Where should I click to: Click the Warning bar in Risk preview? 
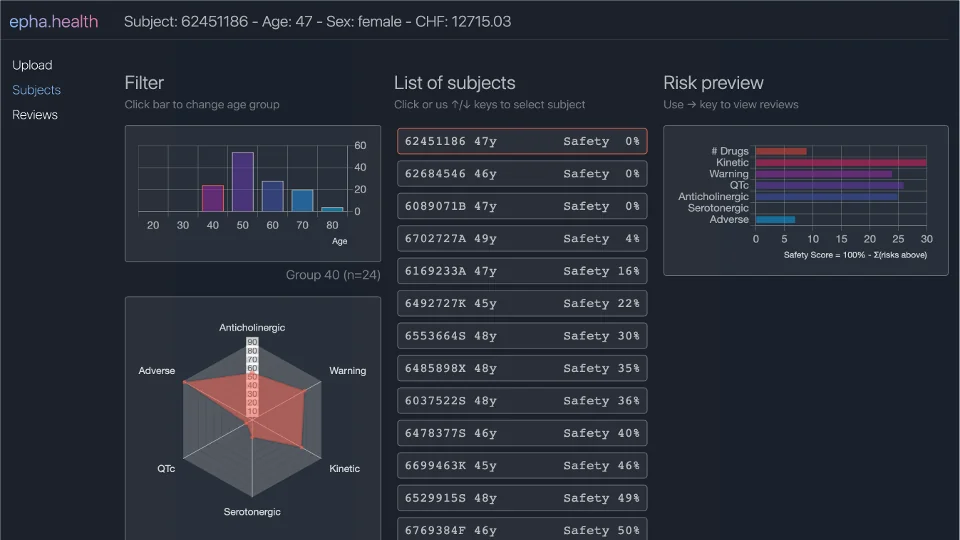coord(823,174)
